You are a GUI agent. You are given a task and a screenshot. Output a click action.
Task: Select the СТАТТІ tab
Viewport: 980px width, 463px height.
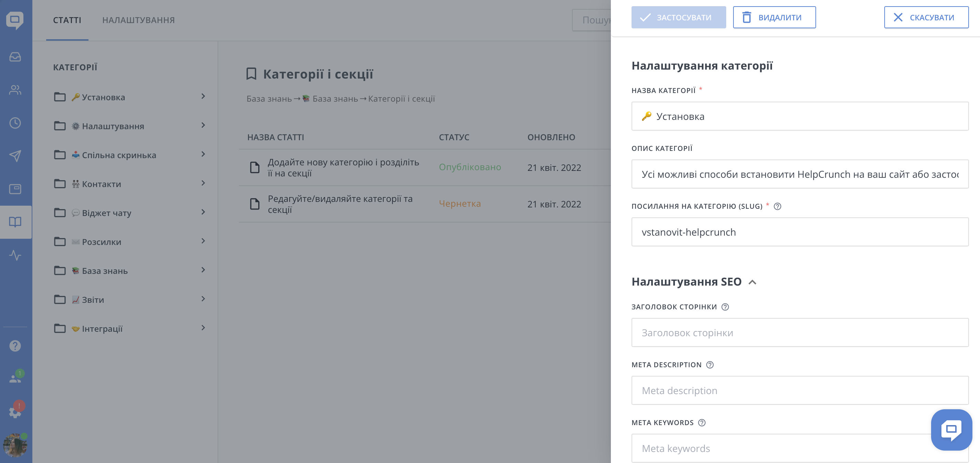coord(67,20)
